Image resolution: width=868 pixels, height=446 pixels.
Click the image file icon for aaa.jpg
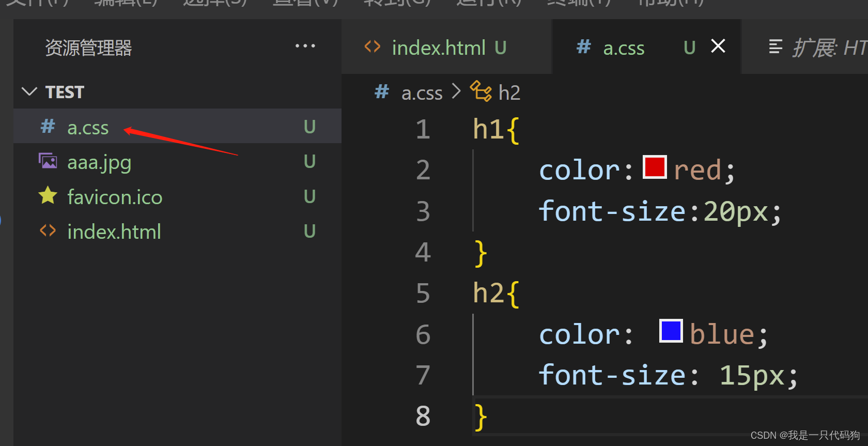(48, 161)
